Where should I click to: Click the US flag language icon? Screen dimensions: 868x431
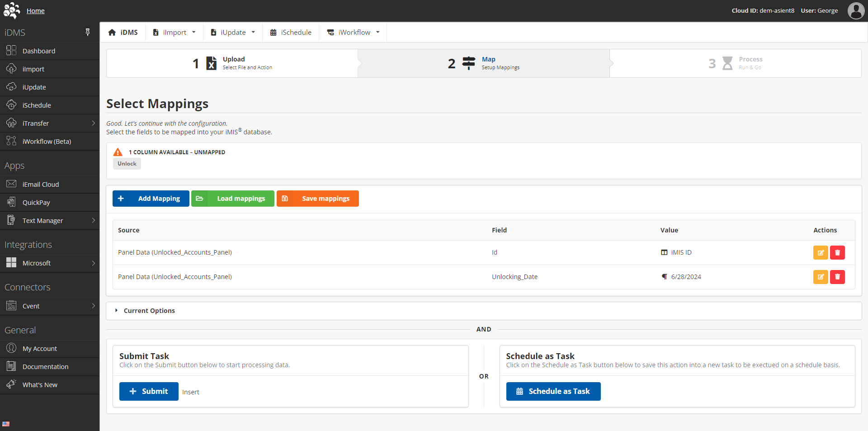[6, 424]
